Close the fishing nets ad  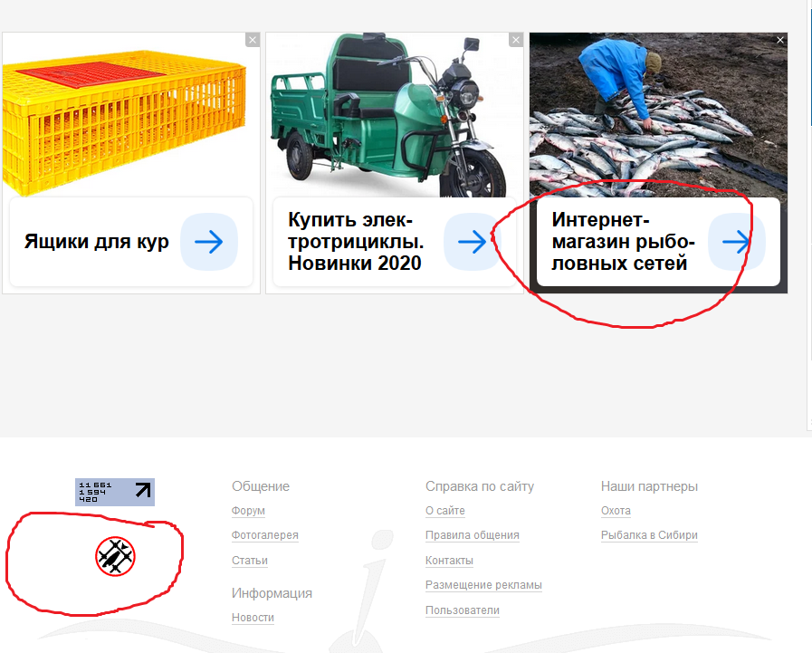click(780, 40)
